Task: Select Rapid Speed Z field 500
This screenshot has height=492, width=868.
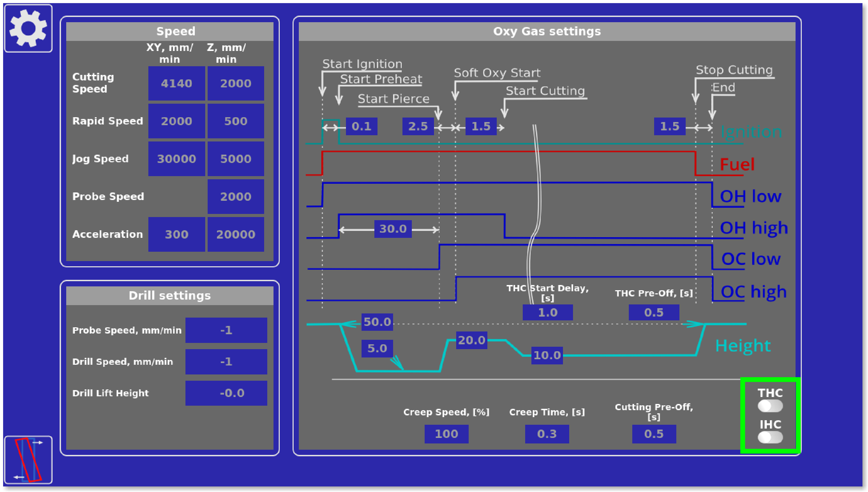Action: point(236,121)
